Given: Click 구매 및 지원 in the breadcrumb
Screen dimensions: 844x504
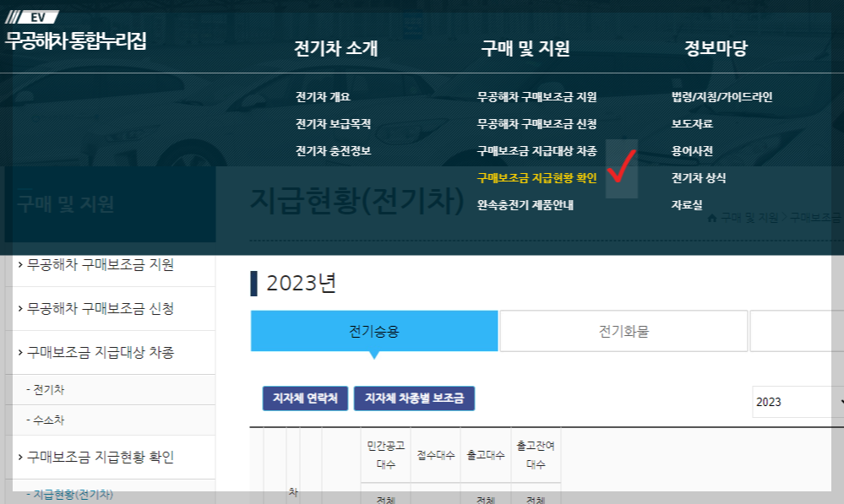Looking at the screenshot, I should coord(750,217).
